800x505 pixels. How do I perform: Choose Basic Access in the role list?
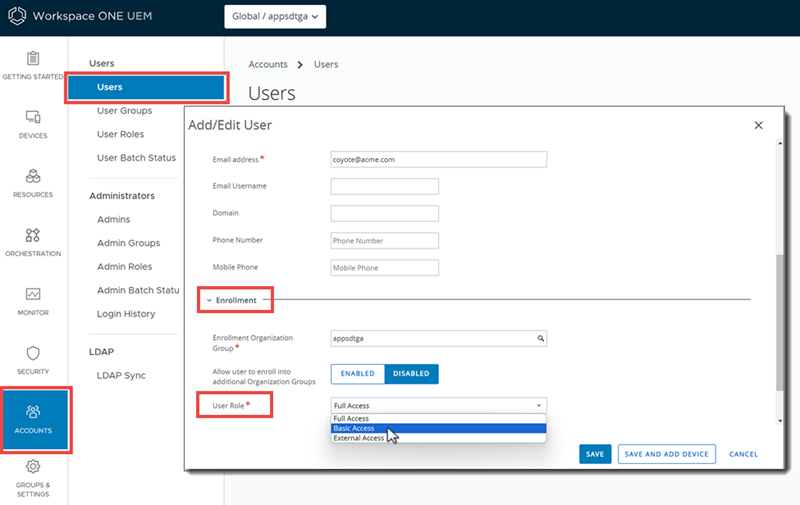click(x=439, y=428)
